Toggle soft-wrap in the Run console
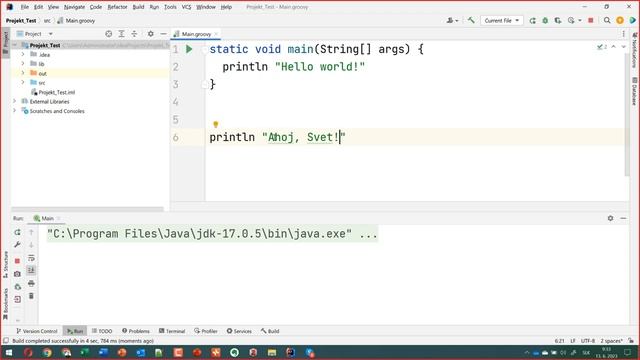The image size is (640, 360). pos(31,258)
